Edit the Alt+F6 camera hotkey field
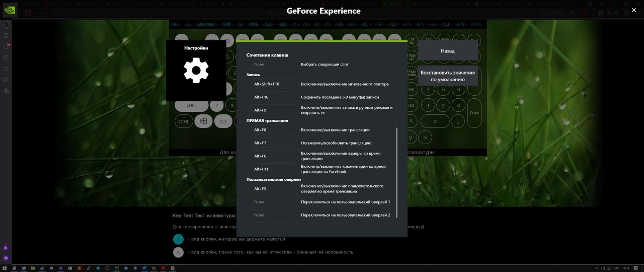 pos(274,156)
